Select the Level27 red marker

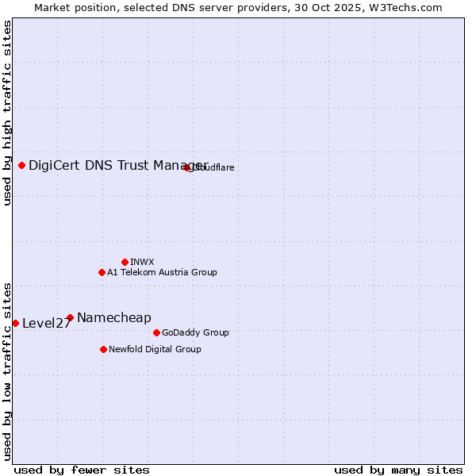16,323
